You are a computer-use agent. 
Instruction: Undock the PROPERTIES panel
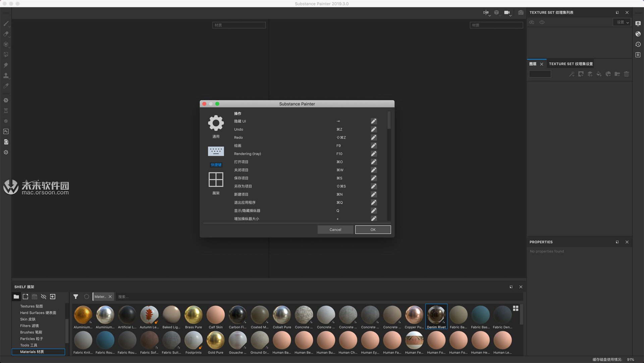click(x=617, y=242)
